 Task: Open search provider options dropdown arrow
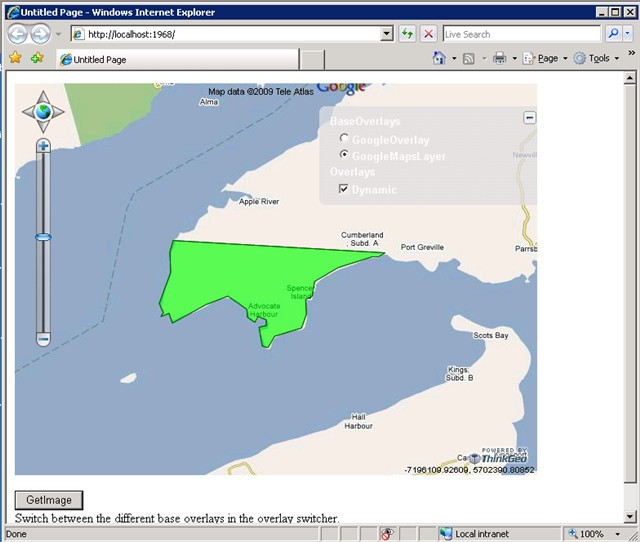point(628,34)
